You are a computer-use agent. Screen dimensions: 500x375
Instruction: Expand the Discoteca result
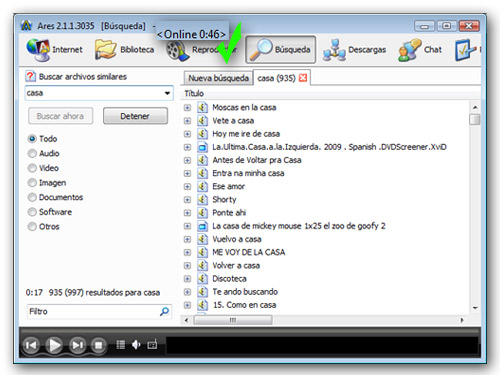187,279
